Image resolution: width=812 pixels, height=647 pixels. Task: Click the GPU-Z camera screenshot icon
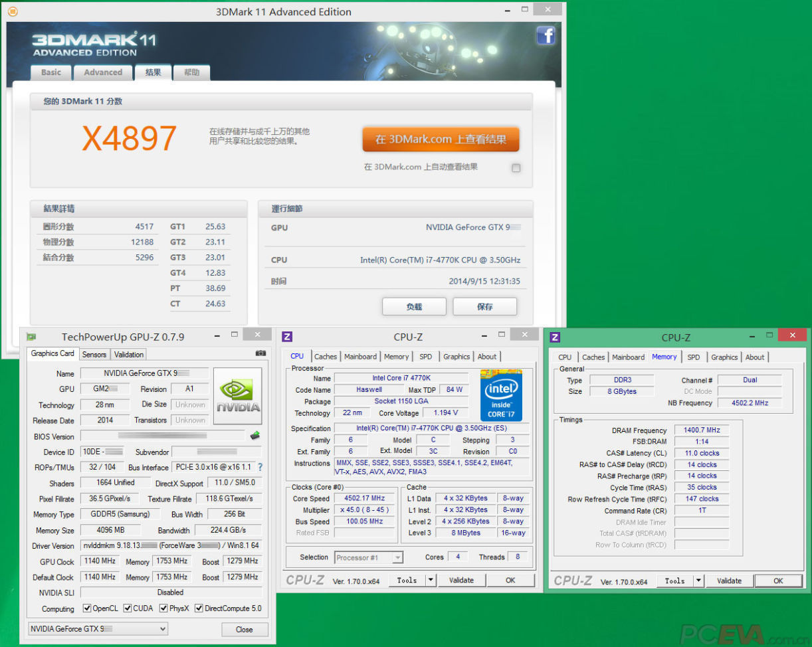pos(260,353)
